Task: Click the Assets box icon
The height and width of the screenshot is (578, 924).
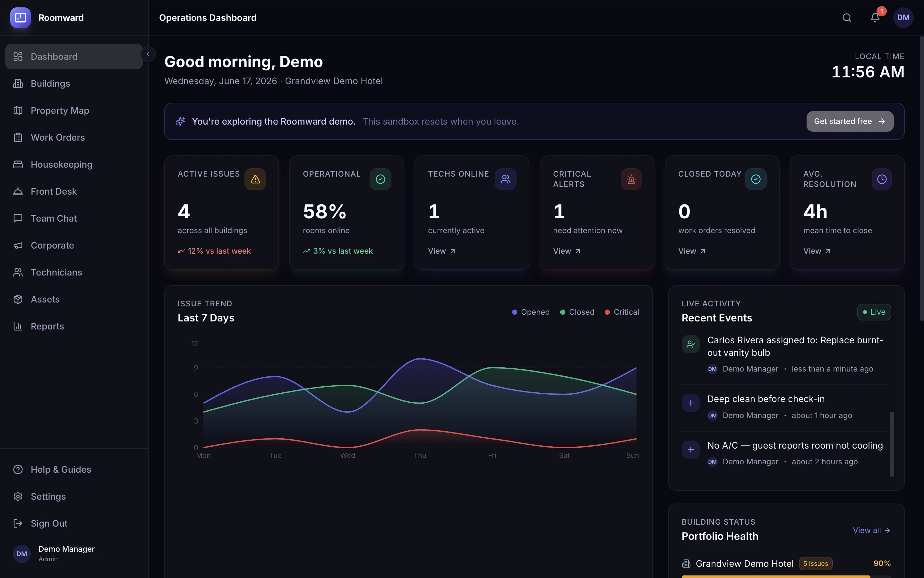Action: [18, 299]
